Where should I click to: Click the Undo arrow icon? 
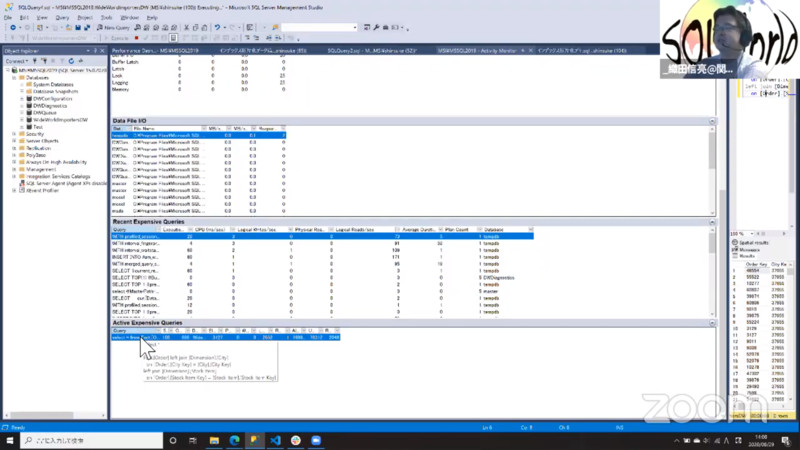[217, 28]
